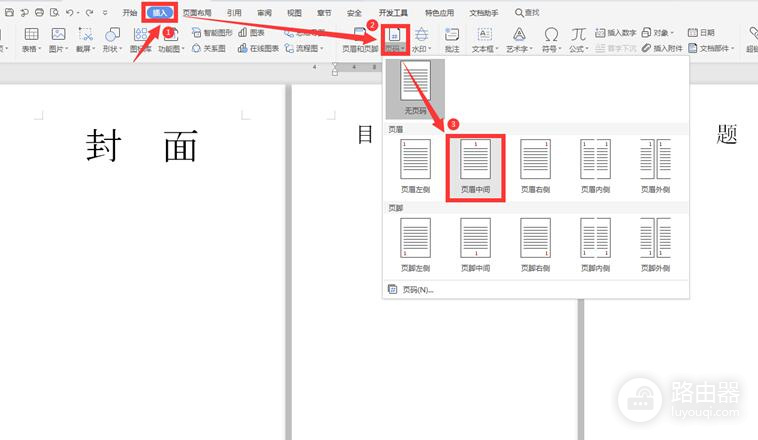Click the 关系图 button
758x440 pixels.
pyautogui.click(x=209, y=48)
